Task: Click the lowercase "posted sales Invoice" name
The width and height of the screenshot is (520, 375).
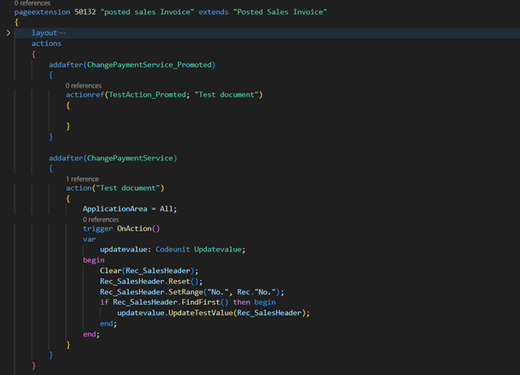Action: coord(147,12)
